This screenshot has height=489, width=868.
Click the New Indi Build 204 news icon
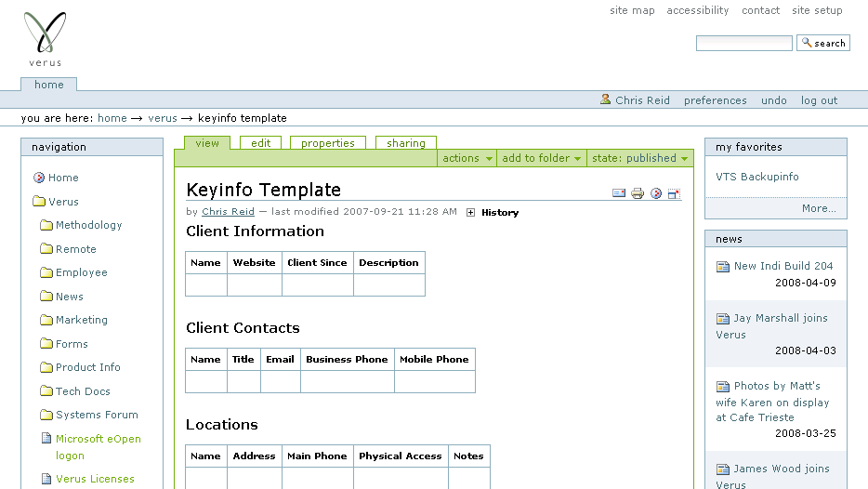[x=723, y=267]
